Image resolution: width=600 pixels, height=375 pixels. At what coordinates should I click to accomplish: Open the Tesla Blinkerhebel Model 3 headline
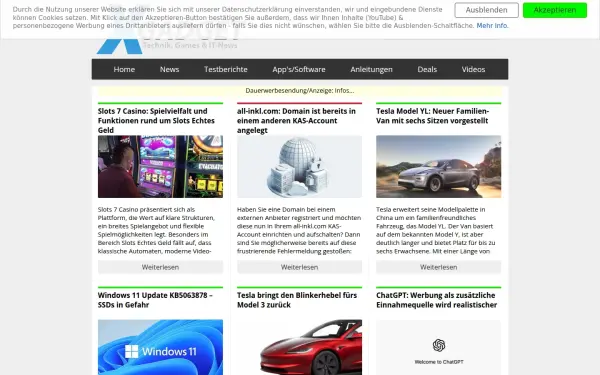(297, 300)
